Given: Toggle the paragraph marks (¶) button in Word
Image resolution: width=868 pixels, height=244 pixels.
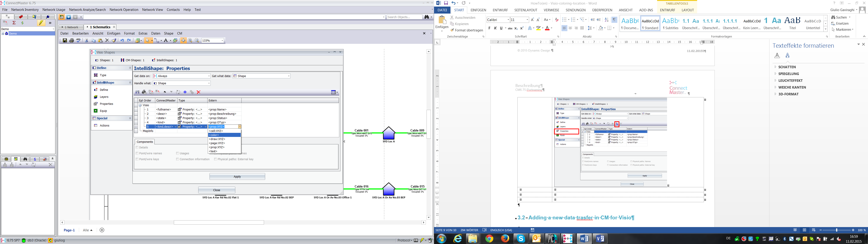Looking at the screenshot, I should [615, 20].
